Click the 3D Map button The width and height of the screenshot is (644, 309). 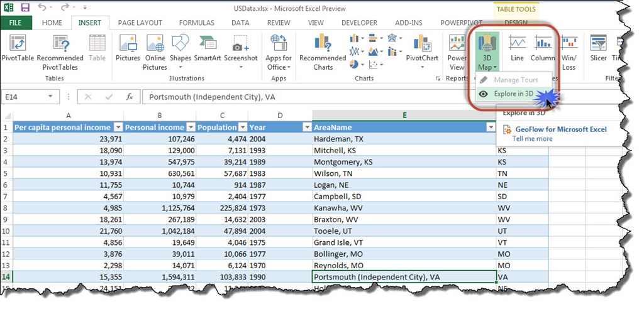coord(487,53)
